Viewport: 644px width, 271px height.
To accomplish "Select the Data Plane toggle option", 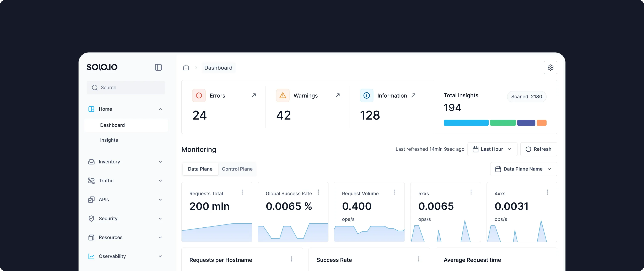I will tap(200, 169).
